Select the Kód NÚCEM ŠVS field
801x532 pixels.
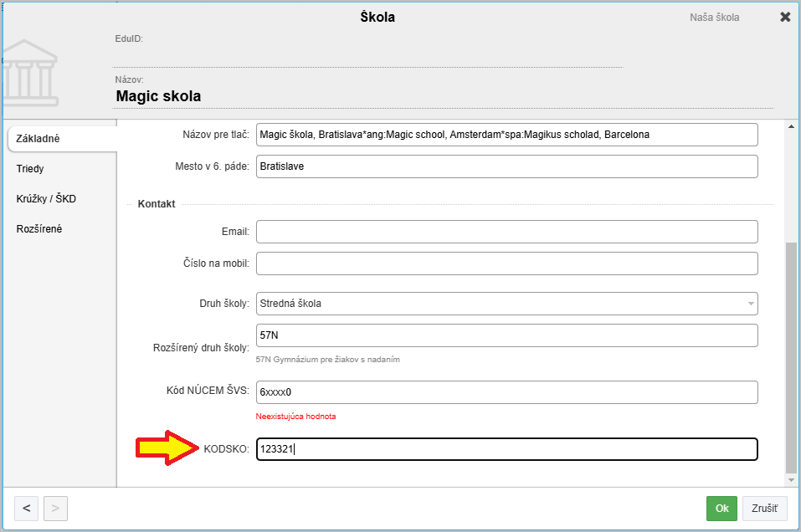pyautogui.click(x=506, y=392)
